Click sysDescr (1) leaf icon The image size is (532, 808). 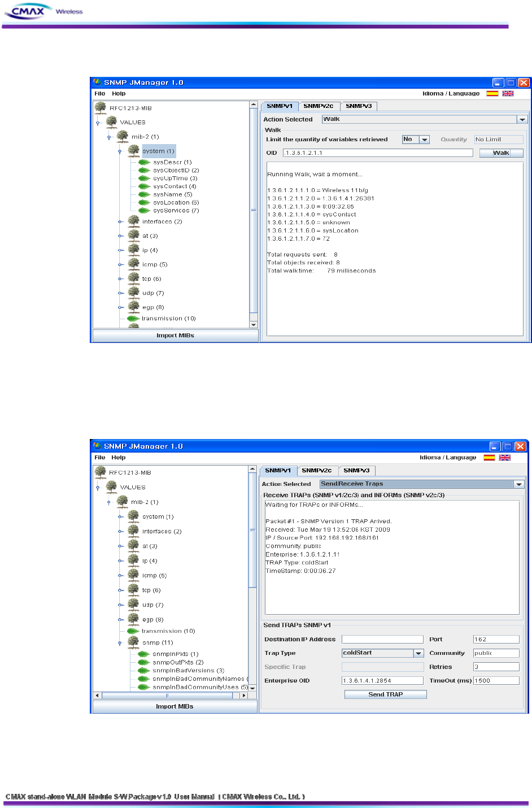(x=145, y=162)
